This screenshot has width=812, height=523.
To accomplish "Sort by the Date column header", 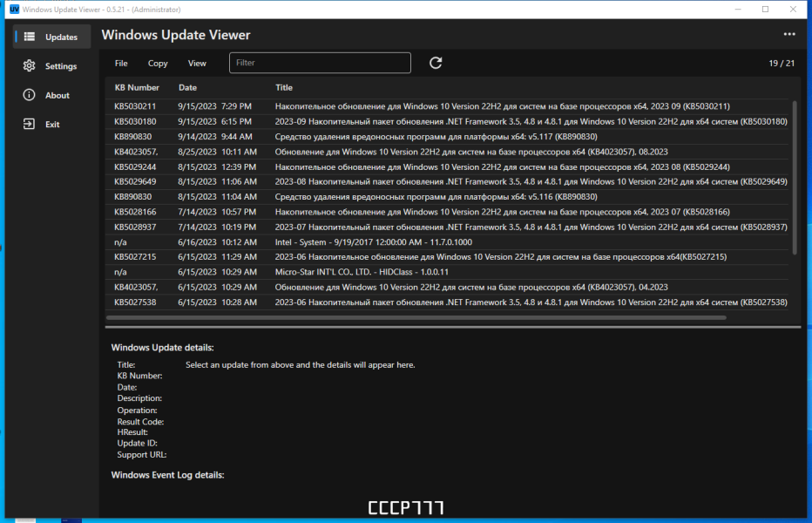I will (187, 87).
